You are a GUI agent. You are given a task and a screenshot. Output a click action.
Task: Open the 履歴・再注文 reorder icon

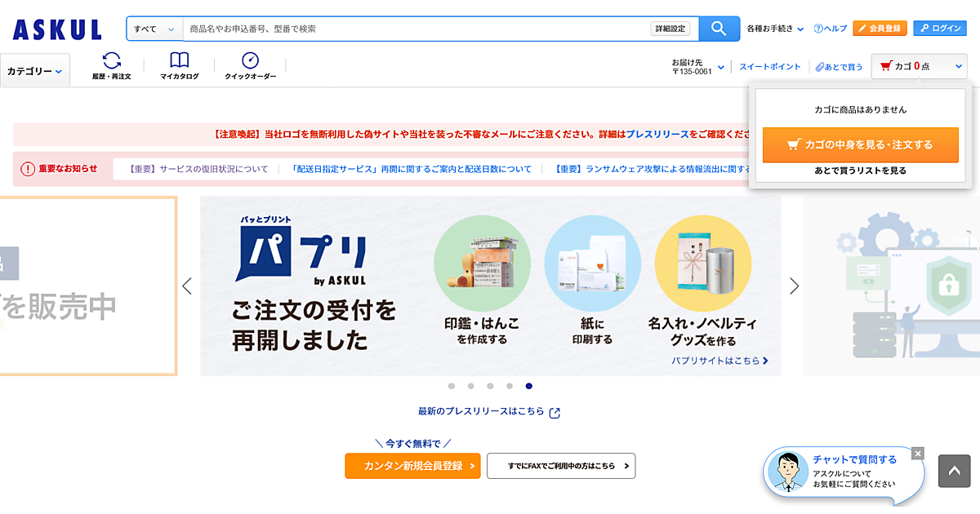pyautogui.click(x=112, y=66)
